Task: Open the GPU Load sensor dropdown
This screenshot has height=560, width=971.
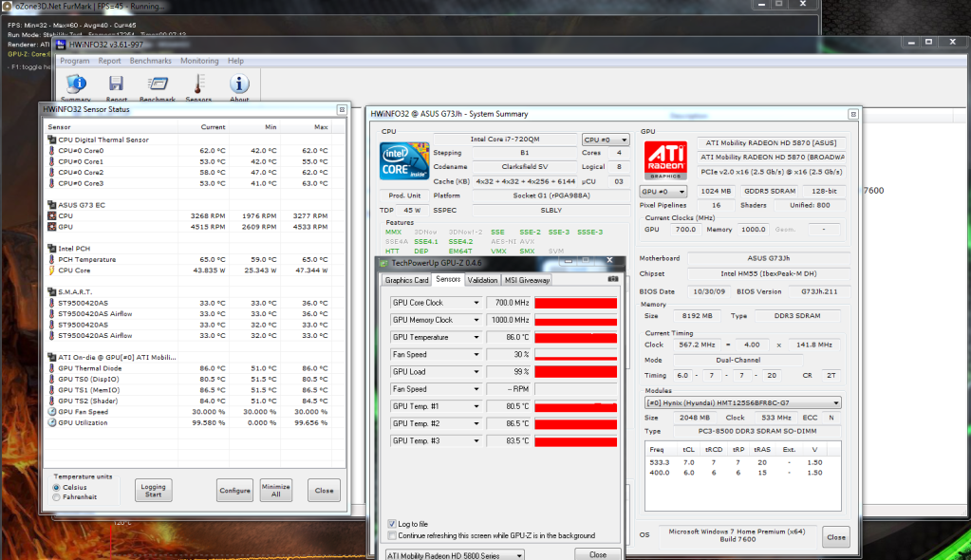Action: coord(476,372)
